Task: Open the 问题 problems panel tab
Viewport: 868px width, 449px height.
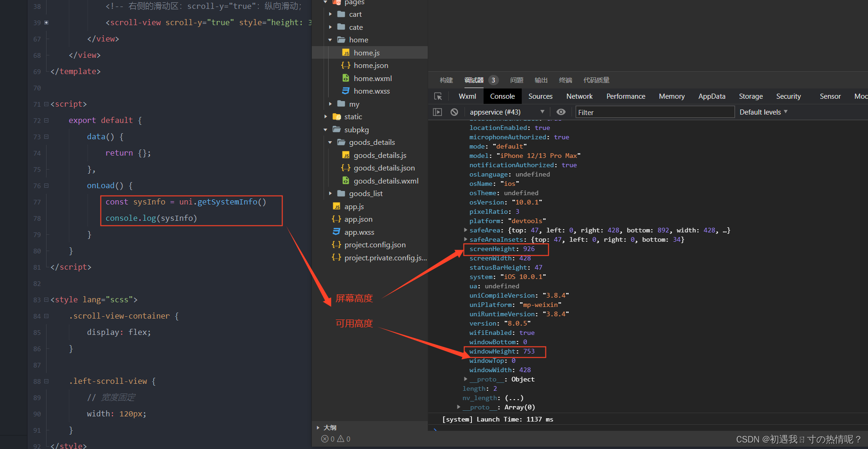Action: click(x=517, y=80)
